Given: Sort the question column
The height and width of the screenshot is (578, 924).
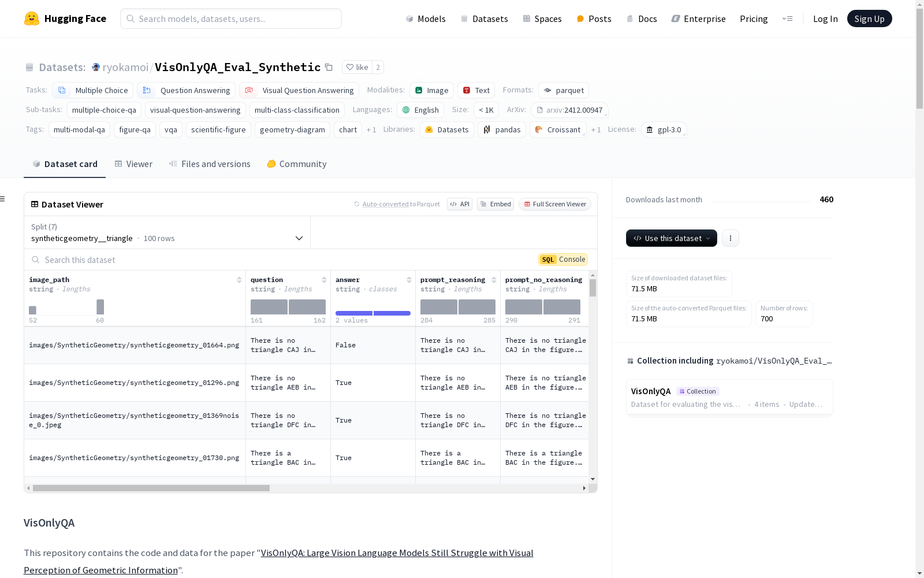Looking at the screenshot, I should (324, 280).
